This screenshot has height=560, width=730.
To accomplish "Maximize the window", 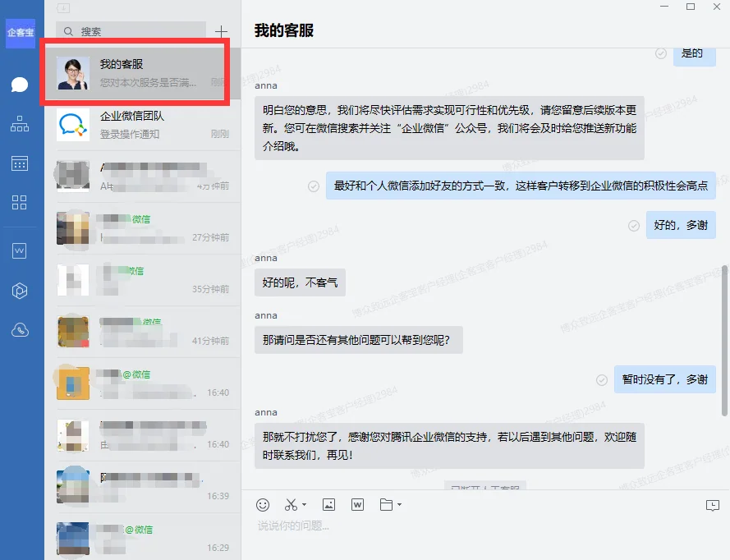I will [x=691, y=7].
